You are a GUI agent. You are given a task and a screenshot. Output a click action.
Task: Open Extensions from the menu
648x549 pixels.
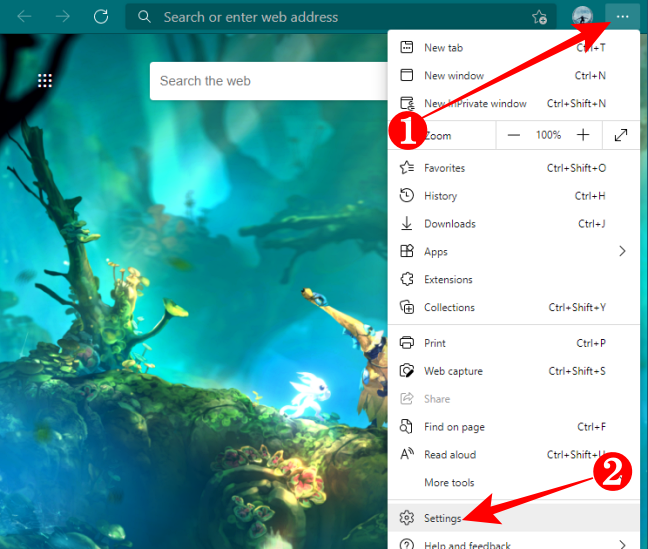(x=448, y=279)
